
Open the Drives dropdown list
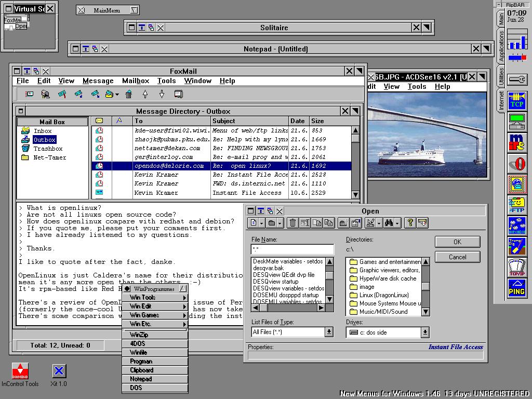point(425,332)
